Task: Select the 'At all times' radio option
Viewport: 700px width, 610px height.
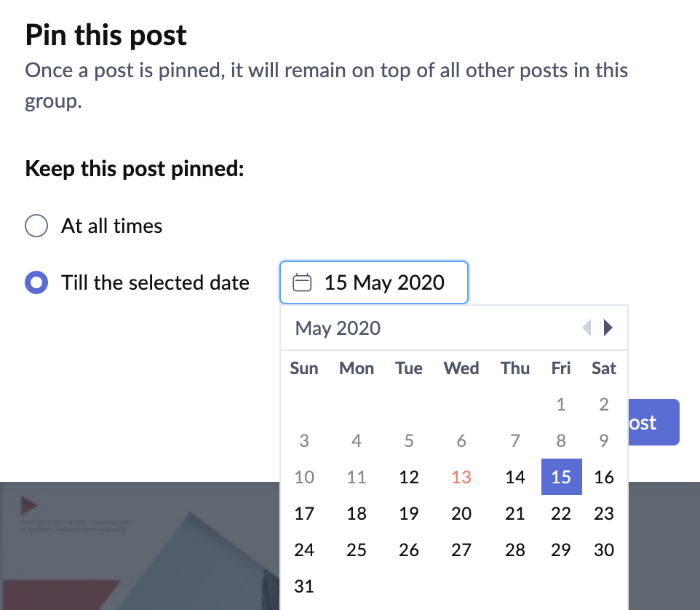Action: tap(36, 226)
